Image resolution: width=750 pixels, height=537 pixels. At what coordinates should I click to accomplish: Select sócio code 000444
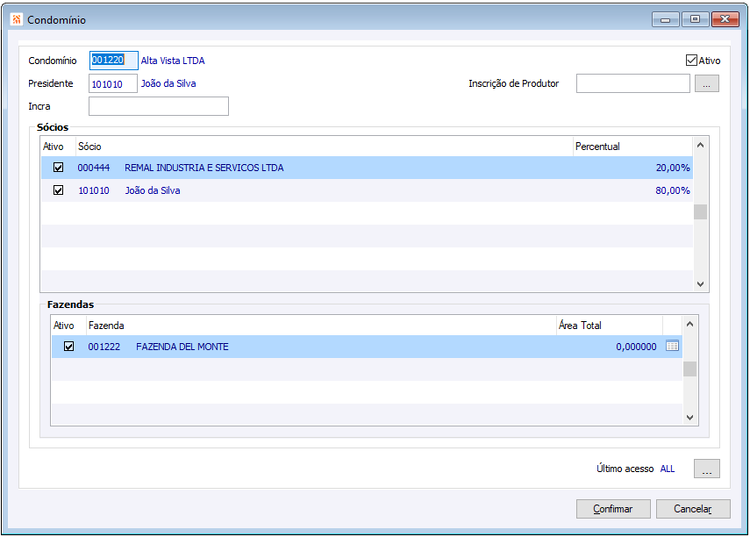tap(94, 168)
